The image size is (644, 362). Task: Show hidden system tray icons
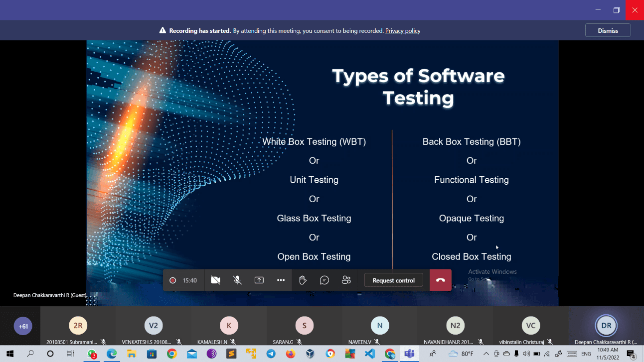tap(486, 354)
